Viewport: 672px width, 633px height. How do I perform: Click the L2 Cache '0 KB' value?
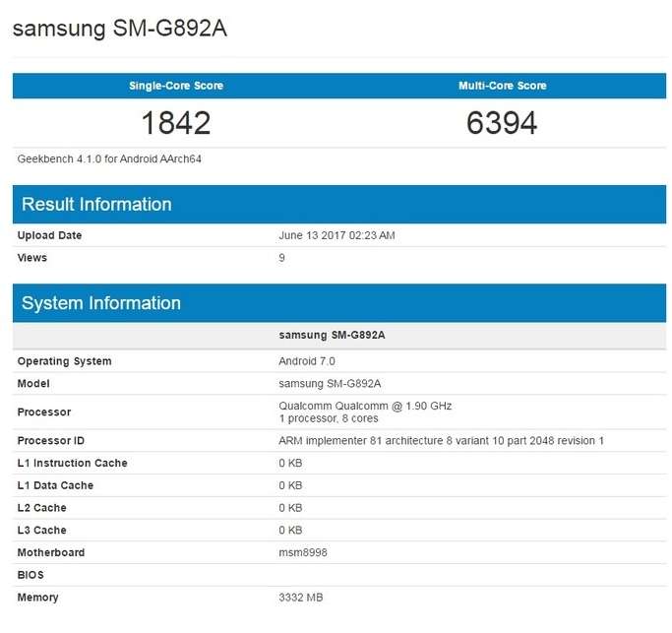(290, 508)
